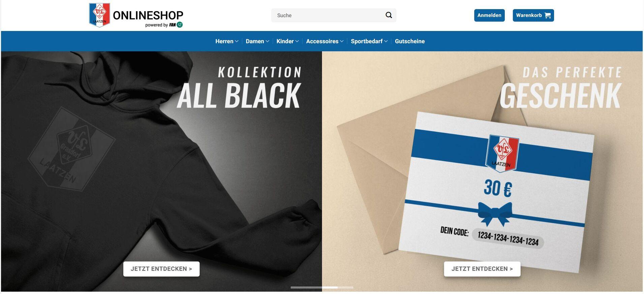This screenshot has width=644, height=294.
Task: Expand the Herren menu chevron
Action: (237, 41)
